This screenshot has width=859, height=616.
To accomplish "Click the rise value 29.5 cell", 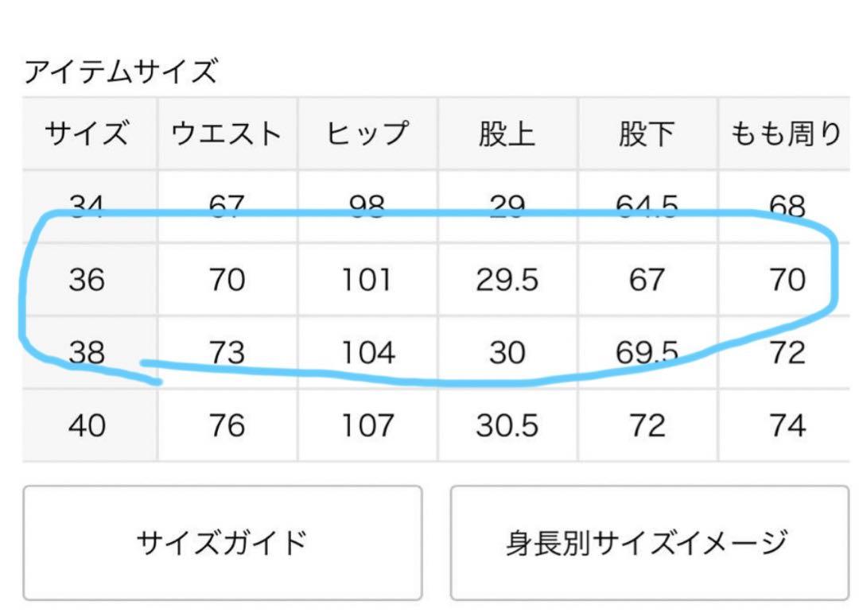I will click(507, 279).
